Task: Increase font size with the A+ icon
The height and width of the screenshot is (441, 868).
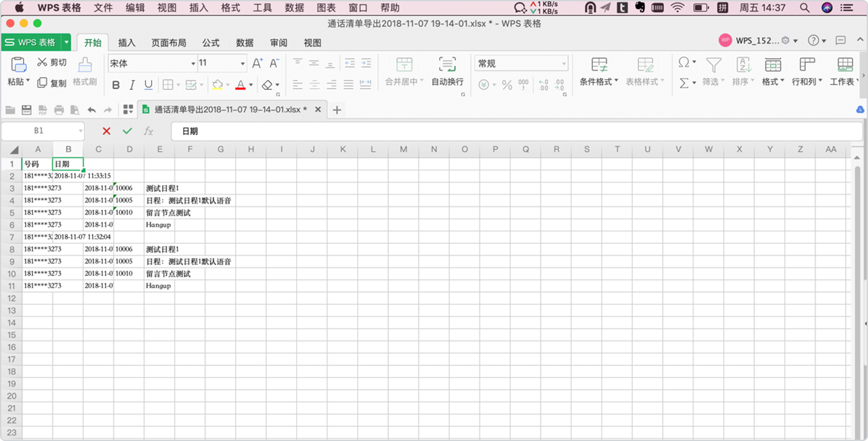Action: coord(257,63)
